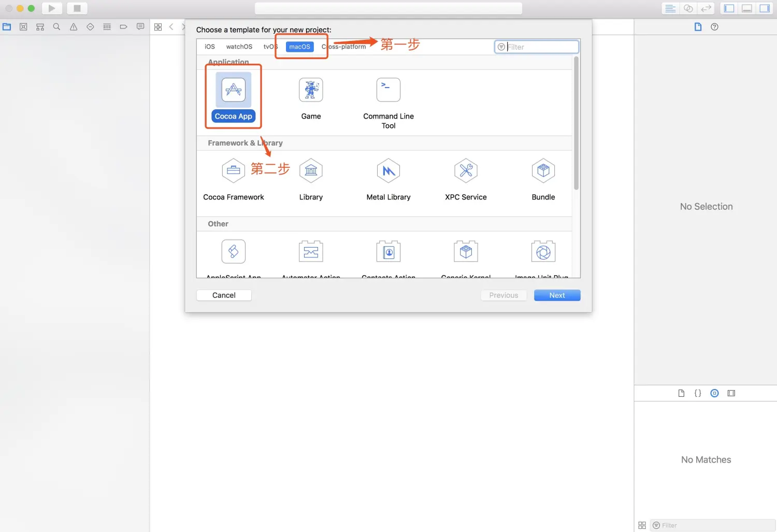
Task: Select the Standard editor icon
Action: [670, 8]
